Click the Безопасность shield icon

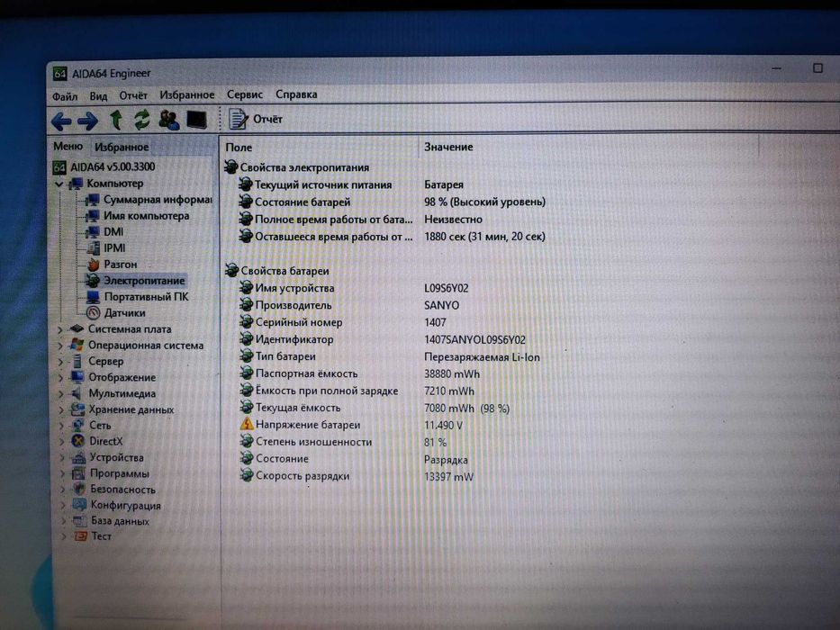click(79, 489)
